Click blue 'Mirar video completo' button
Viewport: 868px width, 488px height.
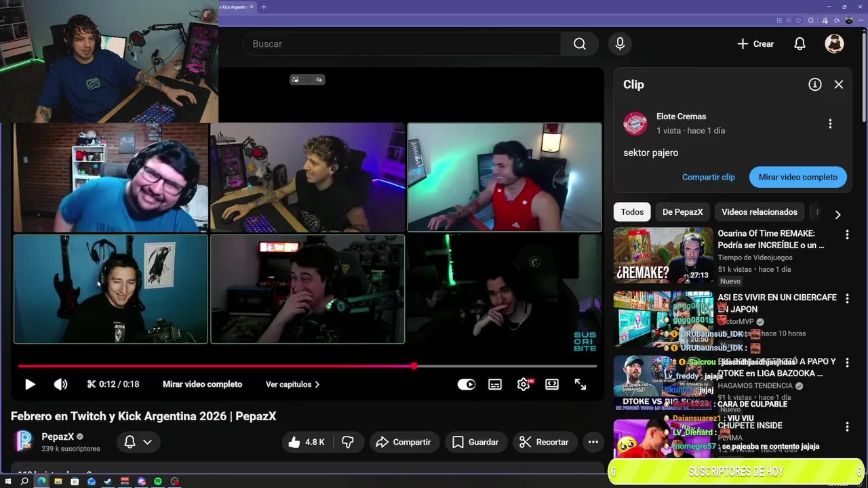(x=798, y=177)
